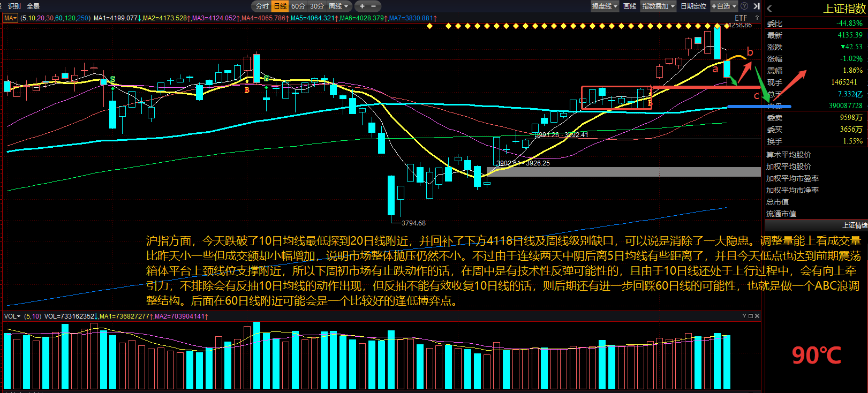This screenshot has width=868, height=393.
Task: Click the tallest cyan volume bar under the first B marker
Action: click(256, 355)
